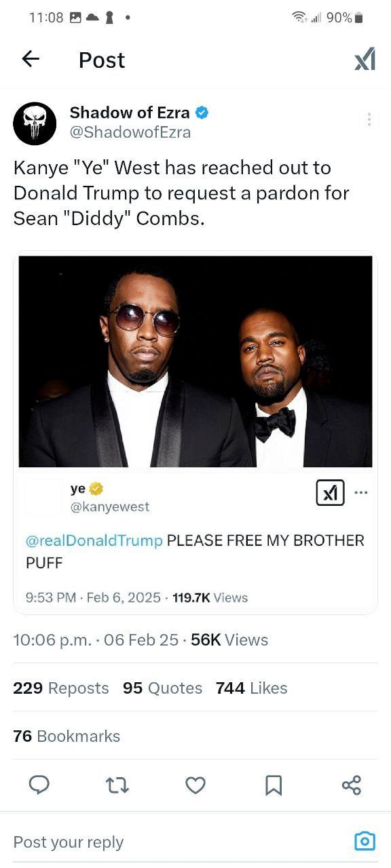Open the three-dot post options menu
This screenshot has width=391, height=868.
click(x=369, y=120)
